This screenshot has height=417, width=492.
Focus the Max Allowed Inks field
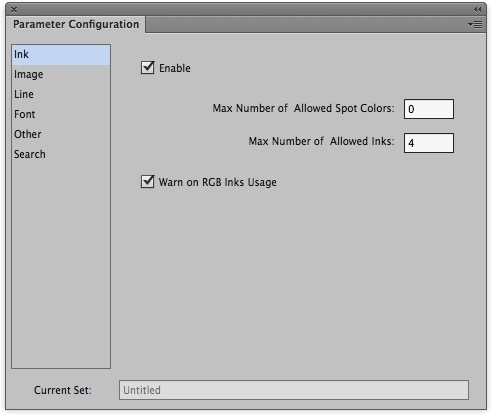point(429,143)
